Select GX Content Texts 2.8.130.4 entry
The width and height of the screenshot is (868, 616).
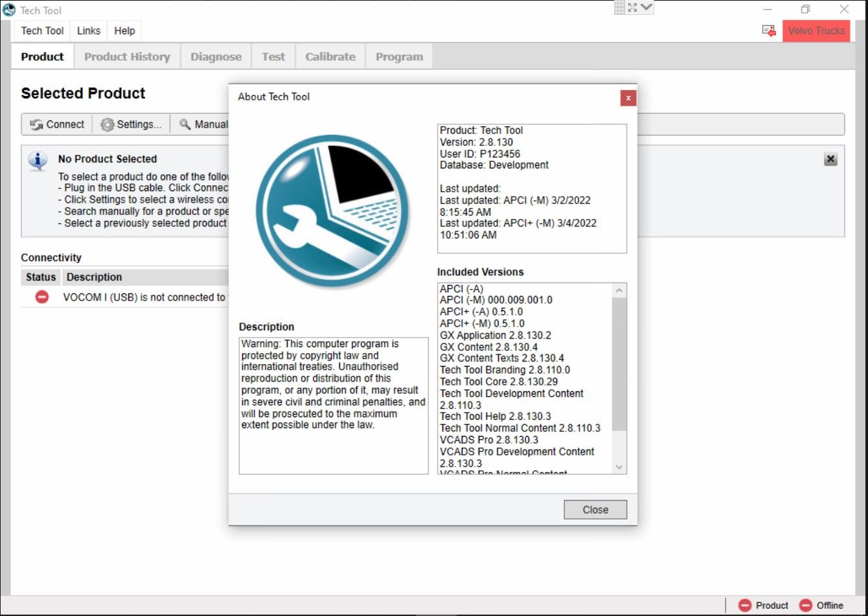[x=502, y=358]
